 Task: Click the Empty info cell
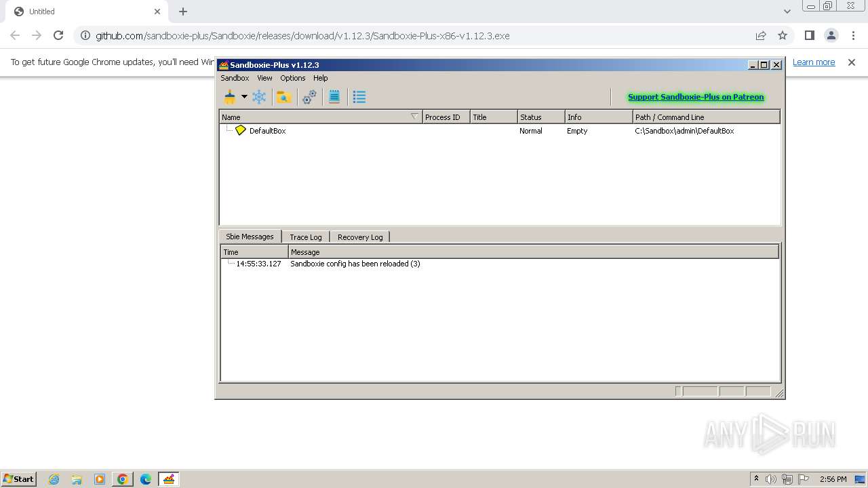577,131
